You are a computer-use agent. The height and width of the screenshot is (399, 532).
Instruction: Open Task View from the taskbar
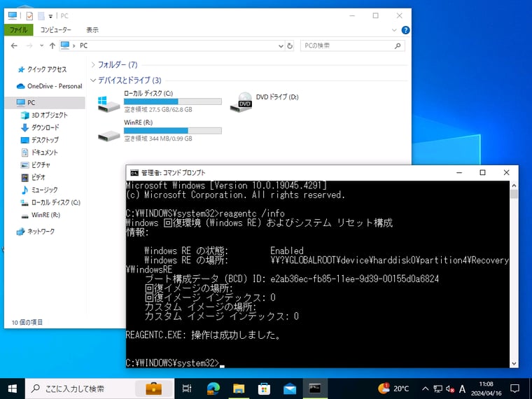(x=187, y=388)
